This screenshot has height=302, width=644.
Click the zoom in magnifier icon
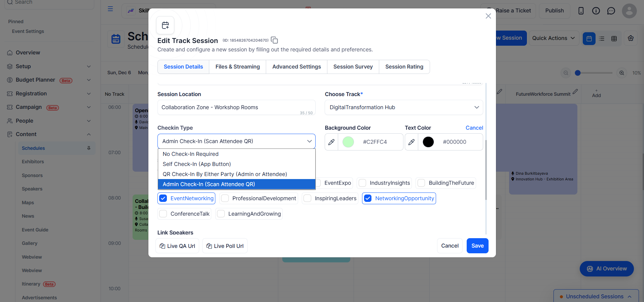coord(622,73)
